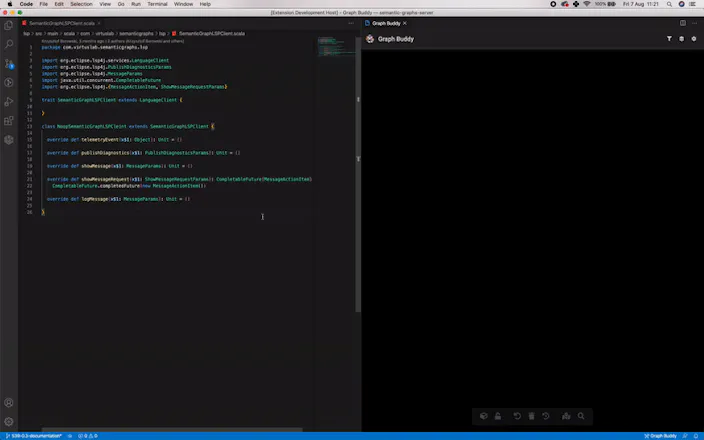The image size is (704, 440).
Task: Click the map icon in graph toolbar
Action: point(566,416)
